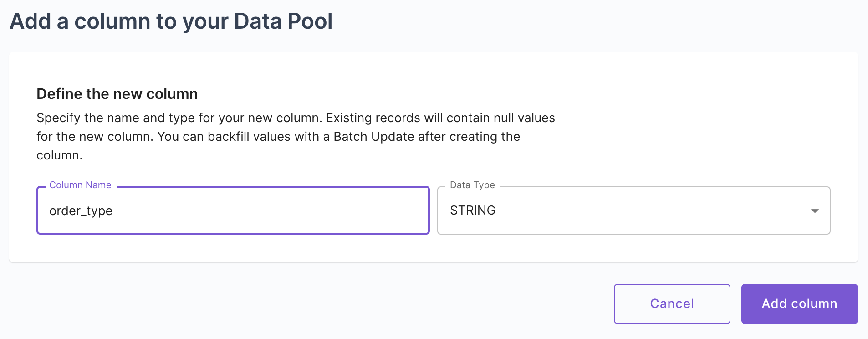Dismiss the dialog with Cancel
The image size is (868, 339).
[x=672, y=303]
